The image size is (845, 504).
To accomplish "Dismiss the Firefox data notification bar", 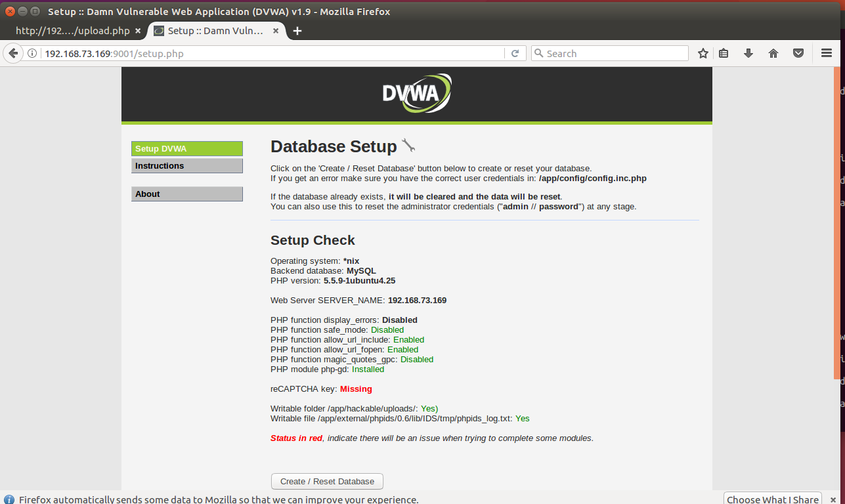I will (x=834, y=499).
